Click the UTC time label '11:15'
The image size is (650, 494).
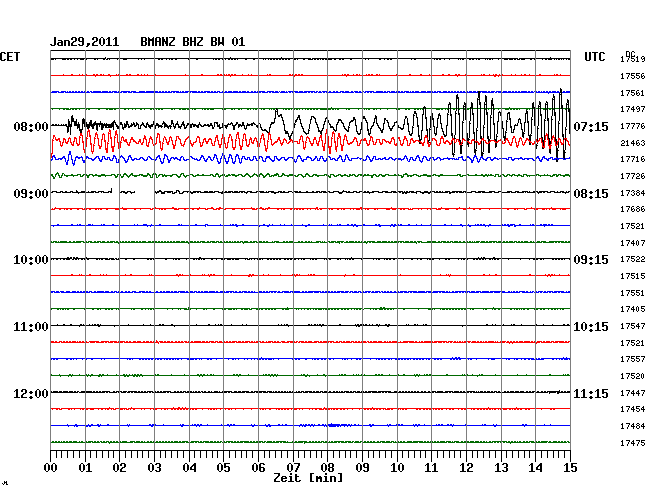[x=591, y=393]
